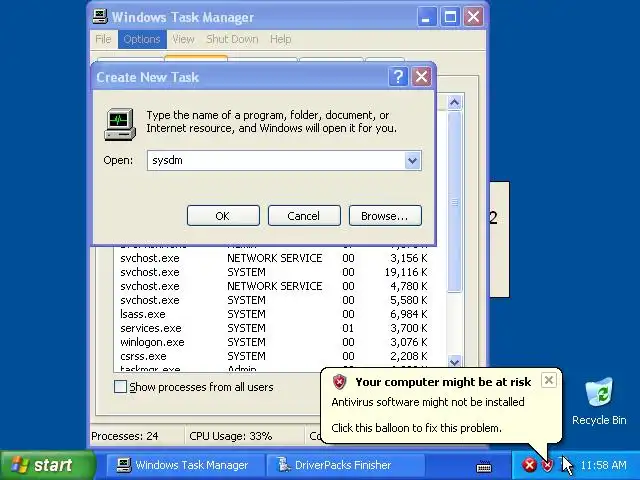This screenshot has width=640, height=480.
Task: Click the 11:58 AM clock
Action: click(x=603, y=465)
